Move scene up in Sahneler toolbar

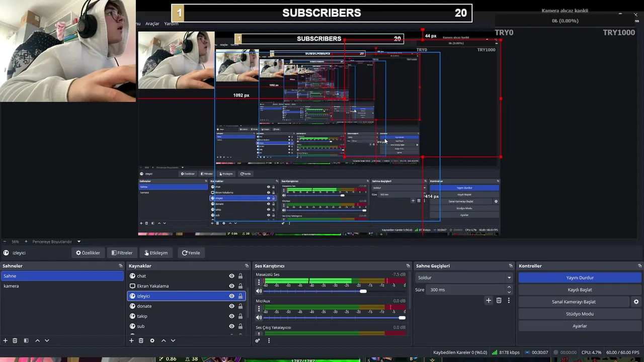point(37,340)
